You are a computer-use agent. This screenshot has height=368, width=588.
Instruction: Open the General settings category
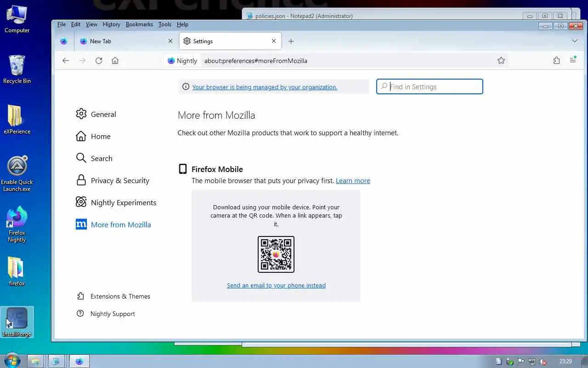click(96, 114)
